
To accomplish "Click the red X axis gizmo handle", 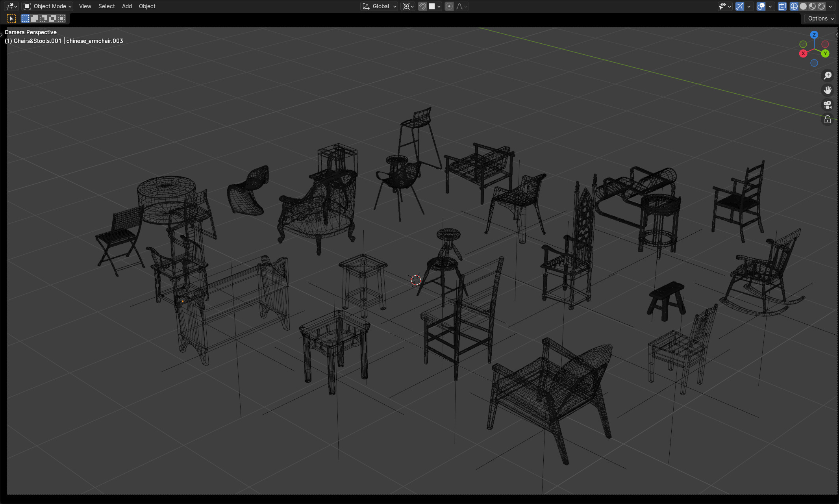I will tap(803, 54).
